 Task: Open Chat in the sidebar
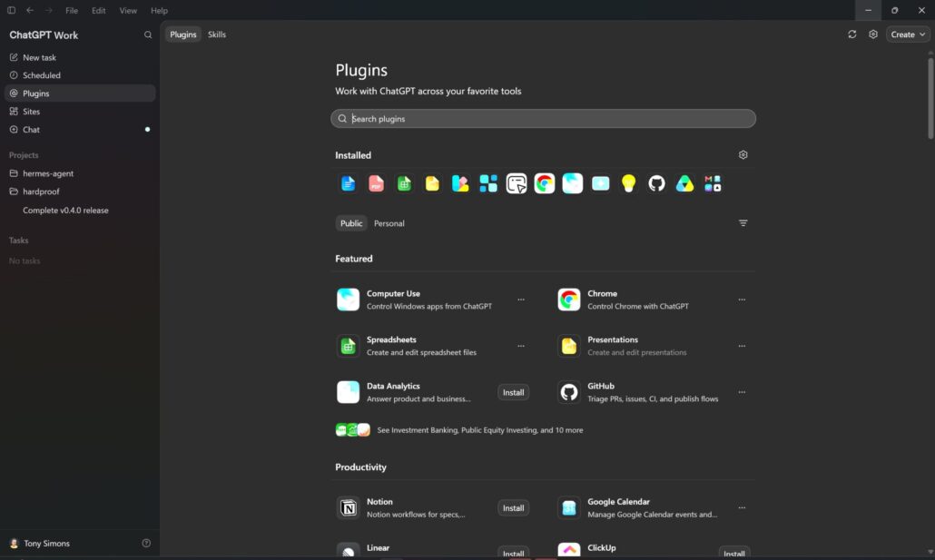pos(80,130)
